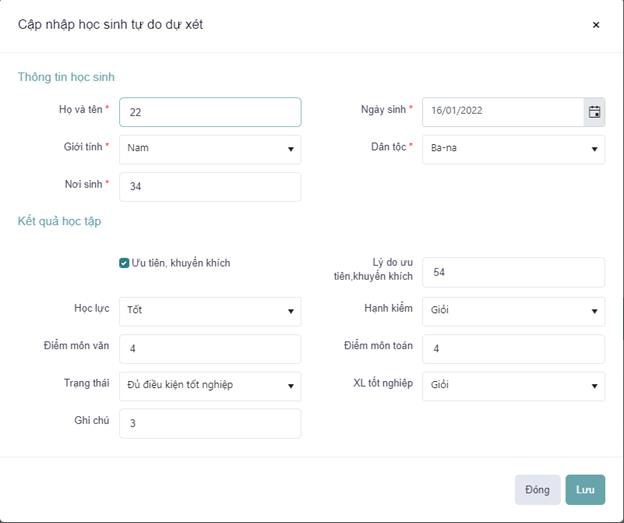Click the Điểm môn toán field
The width and height of the screenshot is (624, 523).
click(513, 349)
